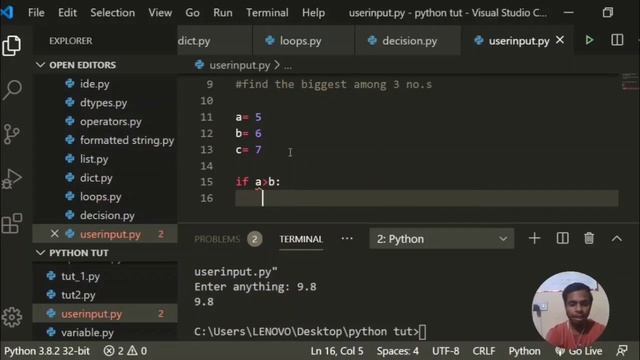Open the Explorer view in activity bar
640x360 pixels.
[11, 45]
